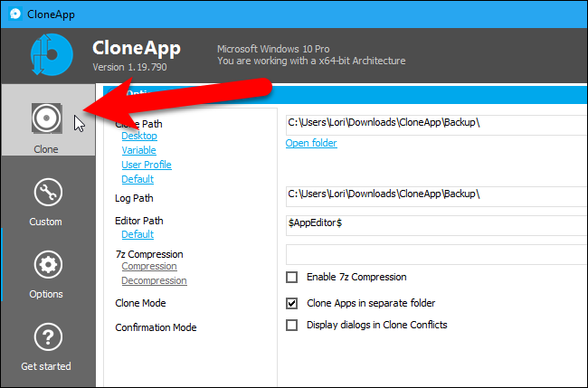The height and width of the screenshot is (388, 588).
Task: Tick Display dialogs in Clone Conflicts
Action: pyautogui.click(x=292, y=325)
